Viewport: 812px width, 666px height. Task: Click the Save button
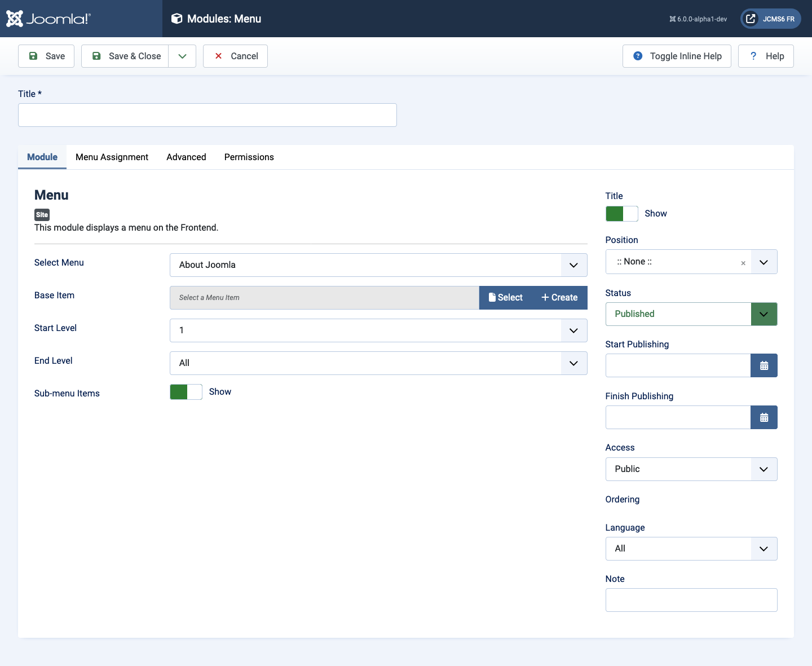[x=46, y=56]
